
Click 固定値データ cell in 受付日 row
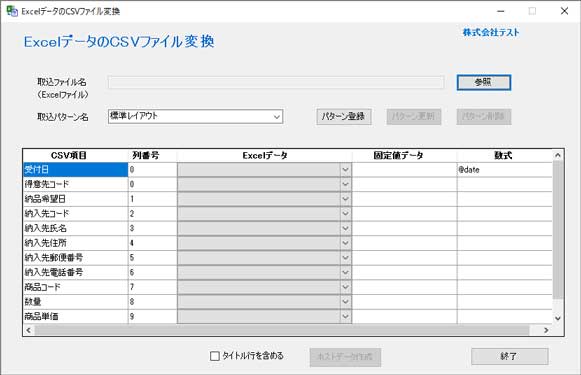tap(404, 170)
